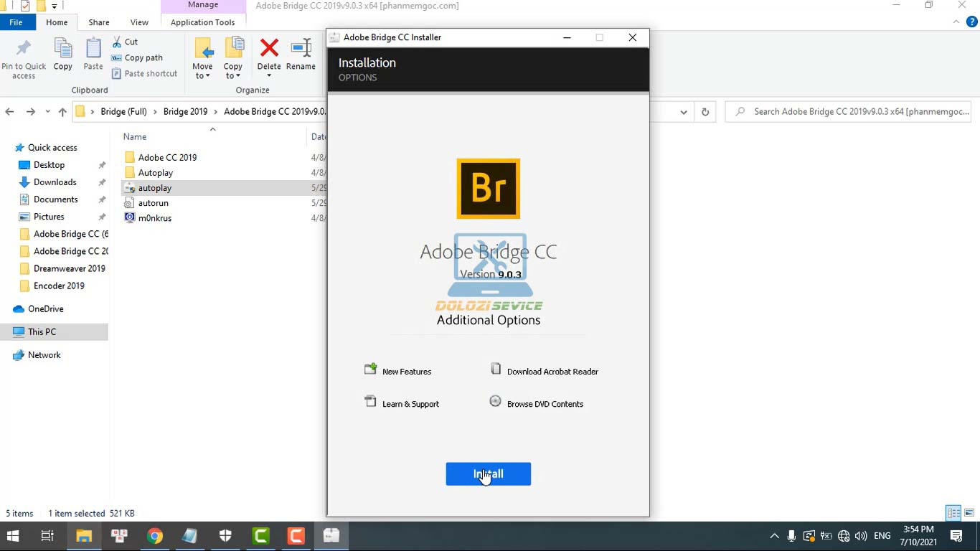The image size is (980, 551).
Task: Open the File menu
Action: [16, 22]
